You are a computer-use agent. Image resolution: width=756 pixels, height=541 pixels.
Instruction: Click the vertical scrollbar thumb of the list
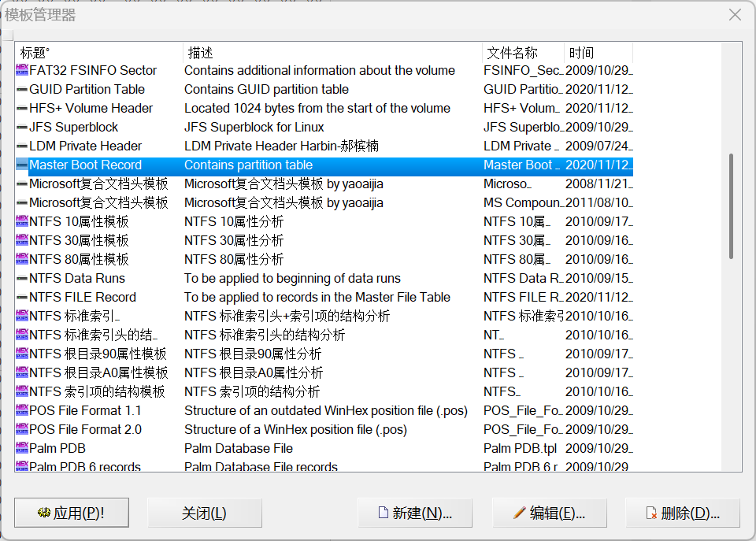tap(731, 206)
